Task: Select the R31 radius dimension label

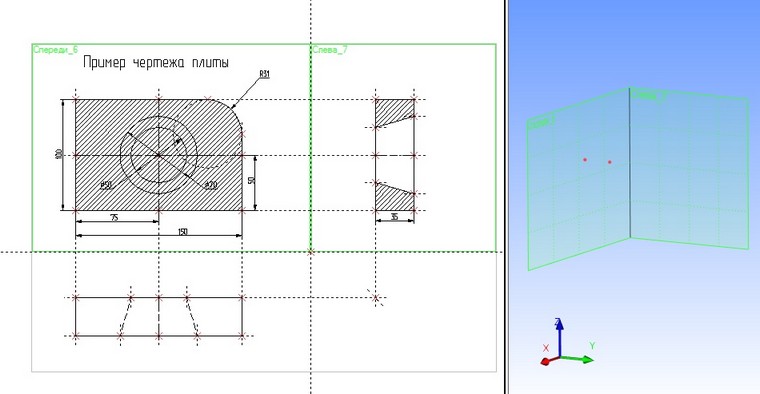Action: [264, 74]
